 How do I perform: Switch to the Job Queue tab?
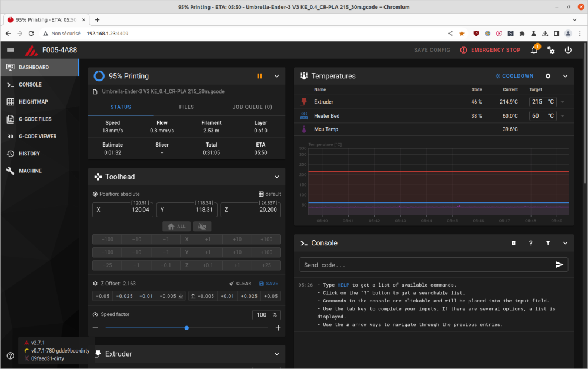[x=252, y=107]
